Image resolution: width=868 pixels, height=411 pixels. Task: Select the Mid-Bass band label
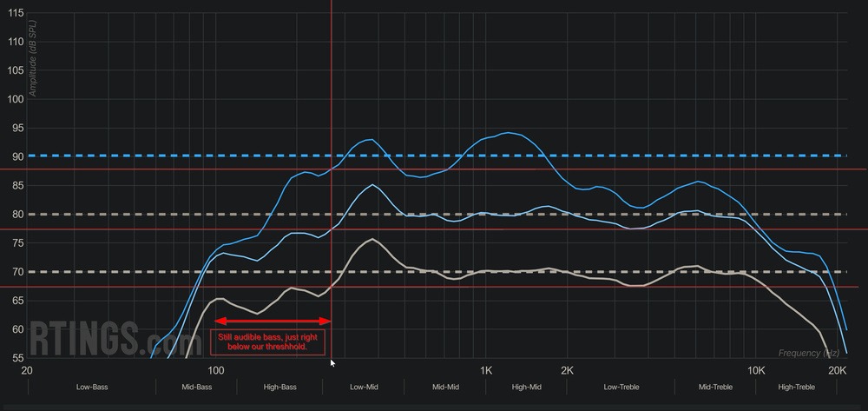197,387
